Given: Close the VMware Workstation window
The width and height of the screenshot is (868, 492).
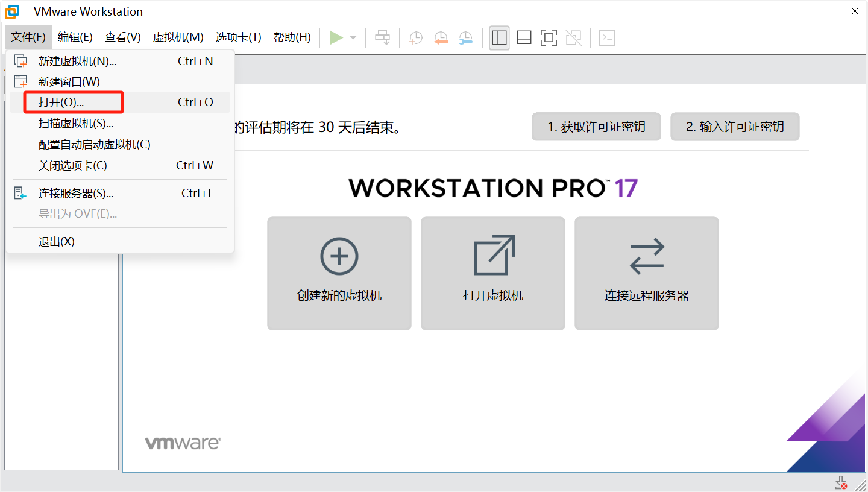Looking at the screenshot, I should coord(855,11).
